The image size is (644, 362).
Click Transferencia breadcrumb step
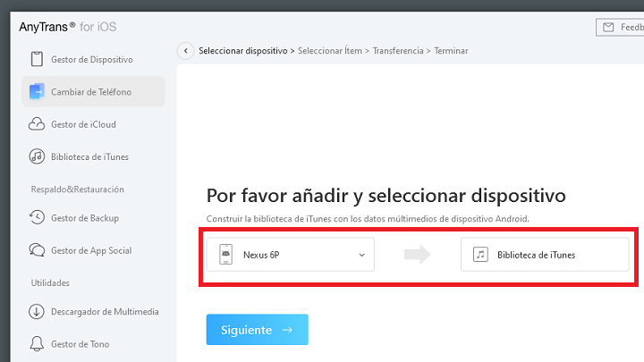coord(398,51)
